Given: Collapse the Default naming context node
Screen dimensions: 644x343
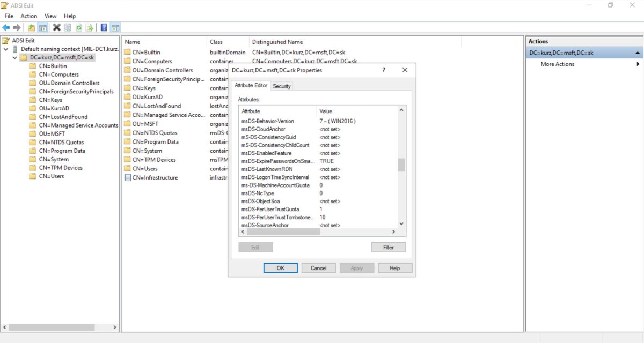Looking at the screenshot, I should pos(6,49).
